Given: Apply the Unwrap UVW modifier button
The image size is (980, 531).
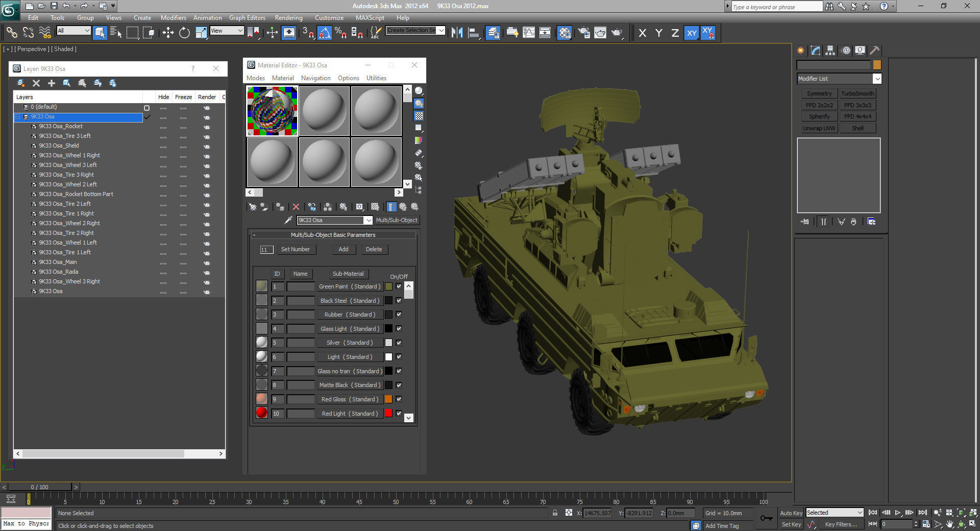Looking at the screenshot, I should pos(819,128).
